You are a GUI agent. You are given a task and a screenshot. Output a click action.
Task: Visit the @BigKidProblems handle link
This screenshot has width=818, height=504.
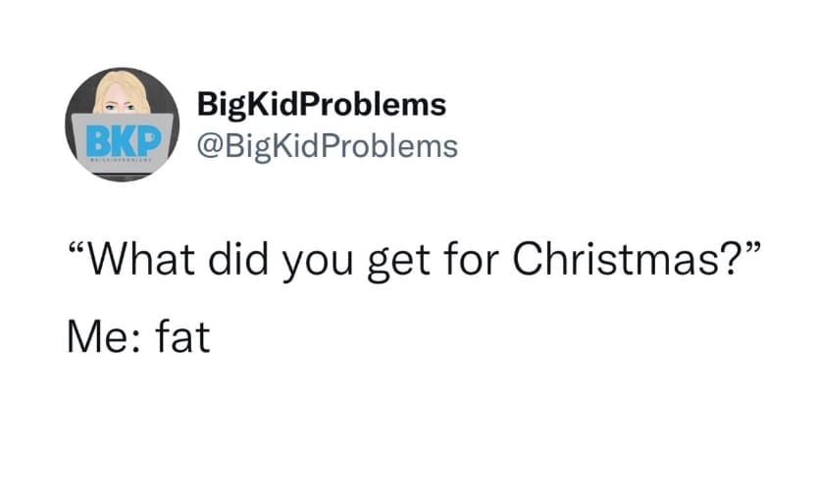pyautogui.click(x=328, y=146)
